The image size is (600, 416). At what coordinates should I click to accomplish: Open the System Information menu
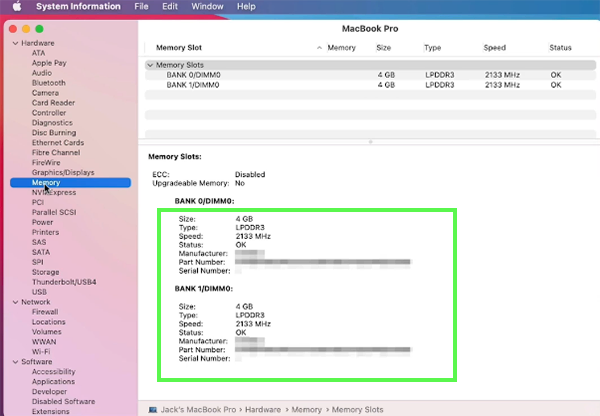(x=78, y=7)
